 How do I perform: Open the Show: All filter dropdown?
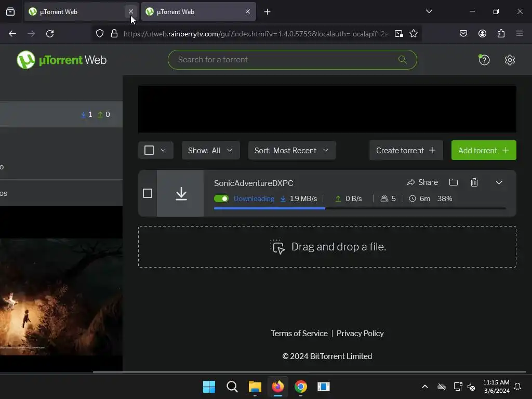point(211,150)
